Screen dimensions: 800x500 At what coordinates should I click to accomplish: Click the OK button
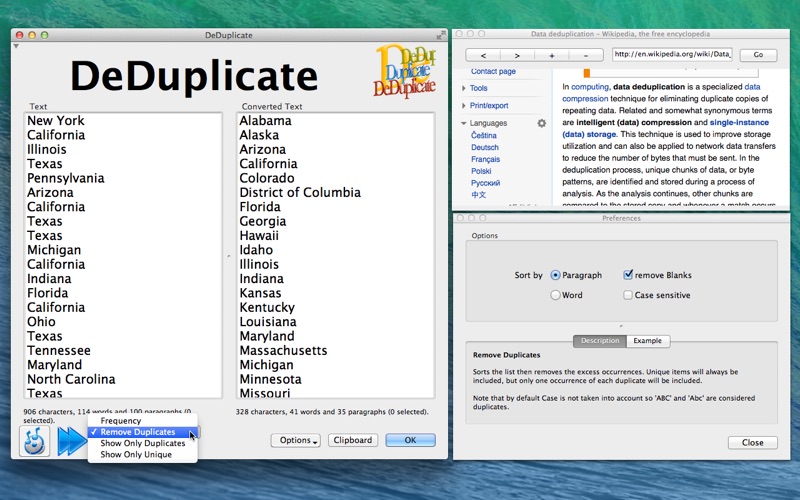(410, 440)
